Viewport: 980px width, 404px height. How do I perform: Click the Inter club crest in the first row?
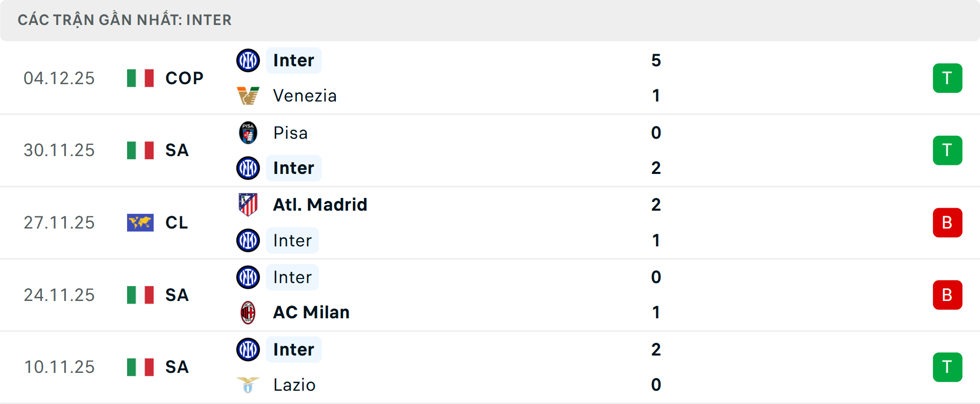coord(248,60)
